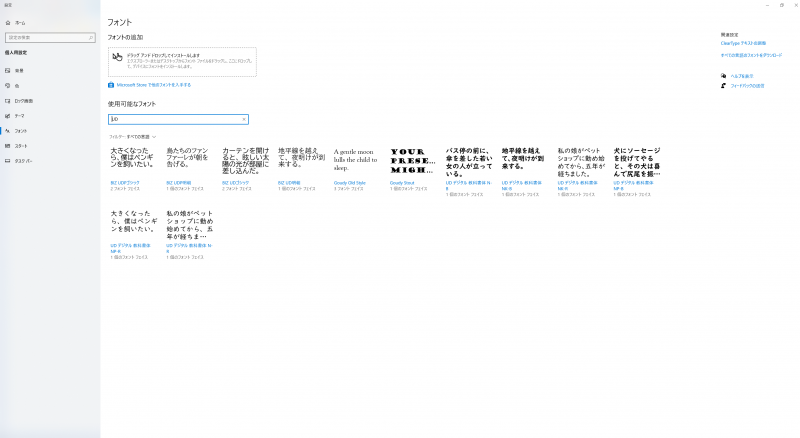Open the BIZ UDPゴシック font card
Screen dimensions: 800x438
click(x=133, y=169)
